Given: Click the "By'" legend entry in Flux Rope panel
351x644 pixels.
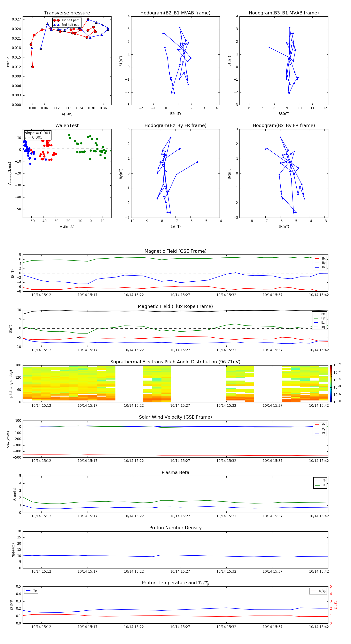Looking at the screenshot, I should [320, 318].
